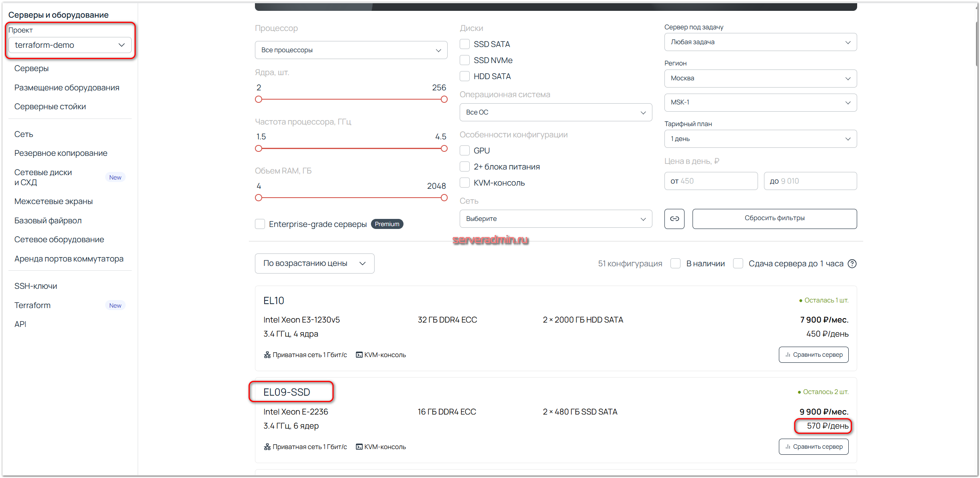Open the terraform-demo project dropdown

(70, 45)
